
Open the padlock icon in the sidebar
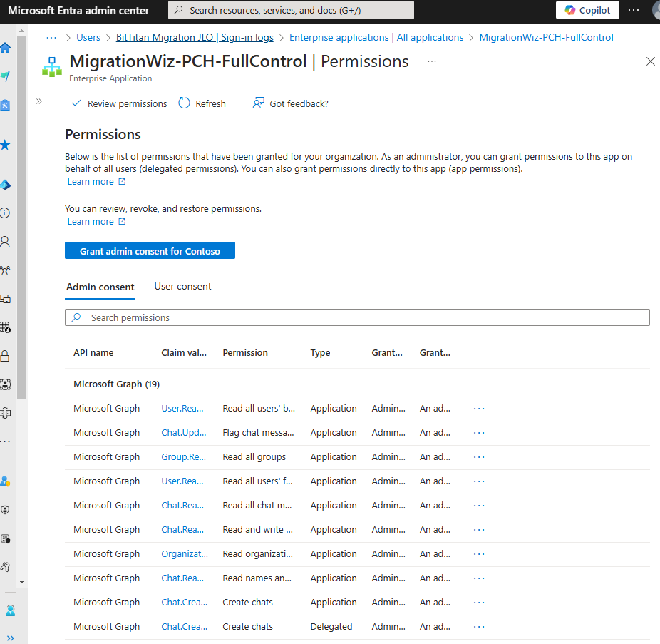(5, 356)
